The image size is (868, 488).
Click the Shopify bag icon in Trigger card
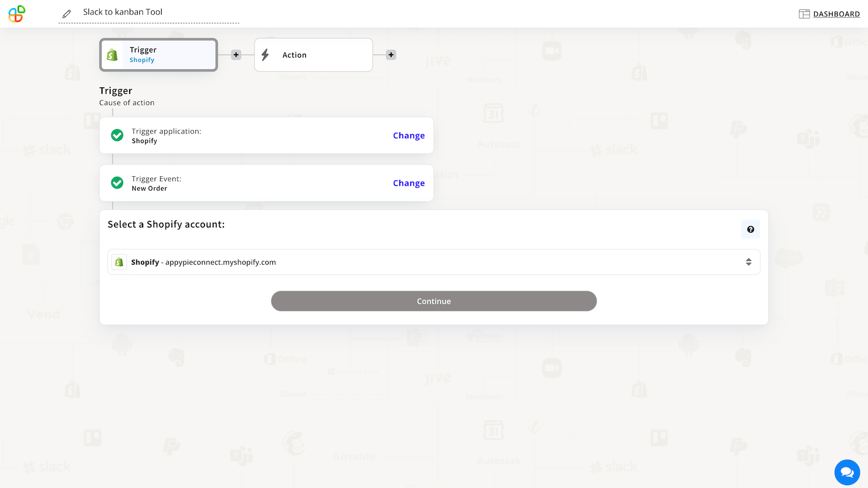click(112, 55)
